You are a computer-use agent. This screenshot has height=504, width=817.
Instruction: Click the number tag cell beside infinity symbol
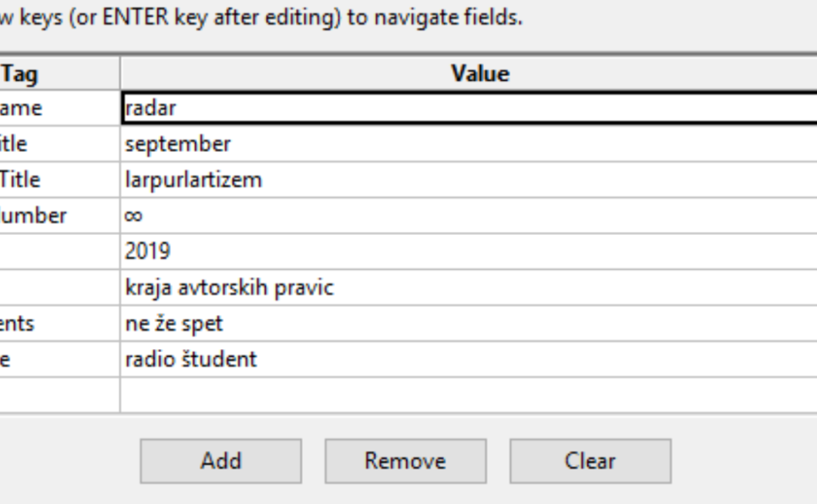(59, 216)
